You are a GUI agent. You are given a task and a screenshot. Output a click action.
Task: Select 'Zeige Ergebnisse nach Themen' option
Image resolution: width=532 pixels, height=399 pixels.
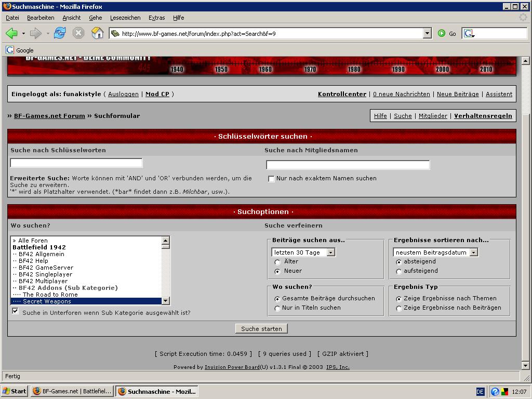tap(398, 299)
